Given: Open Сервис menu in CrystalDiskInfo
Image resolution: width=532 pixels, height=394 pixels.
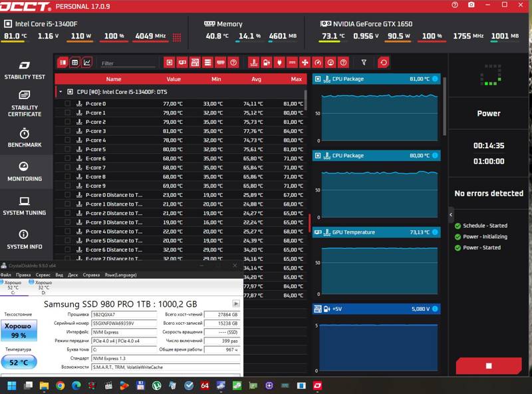Looking at the screenshot, I should [43, 275].
